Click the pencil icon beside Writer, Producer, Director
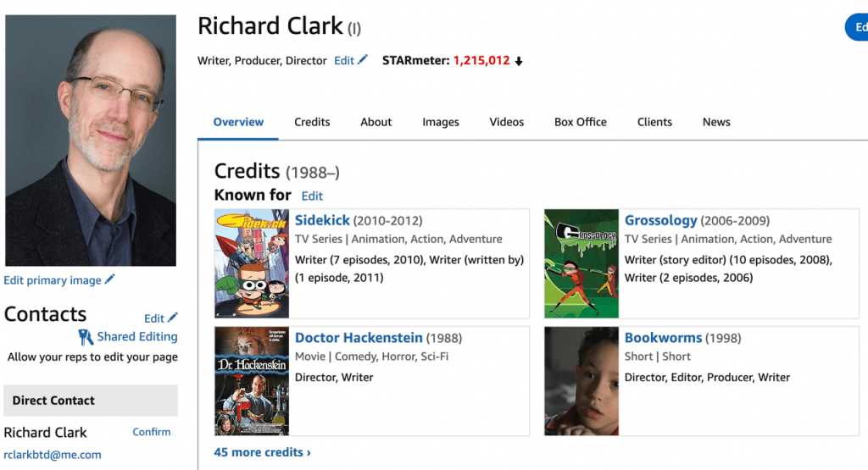 [x=363, y=60]
